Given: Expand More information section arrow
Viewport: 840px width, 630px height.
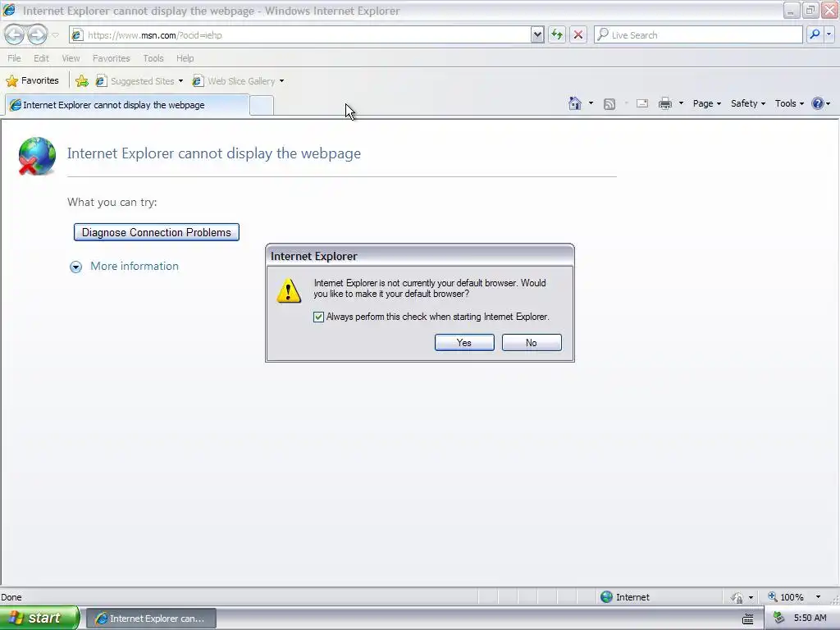Looking at the screenshot, I should [x=76, y=267].
